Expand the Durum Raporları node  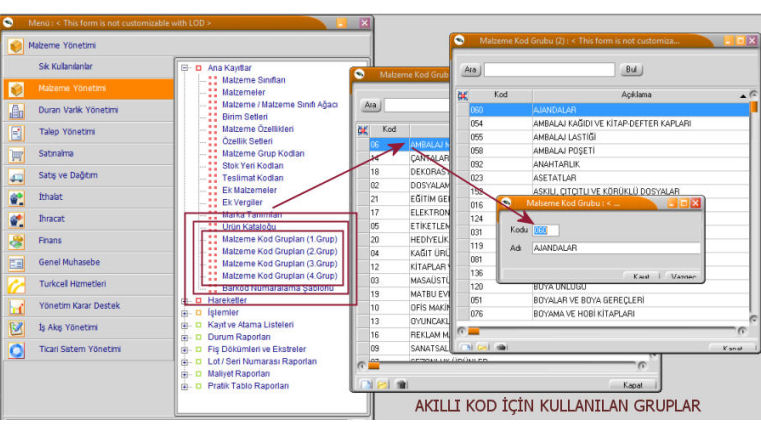184,337
